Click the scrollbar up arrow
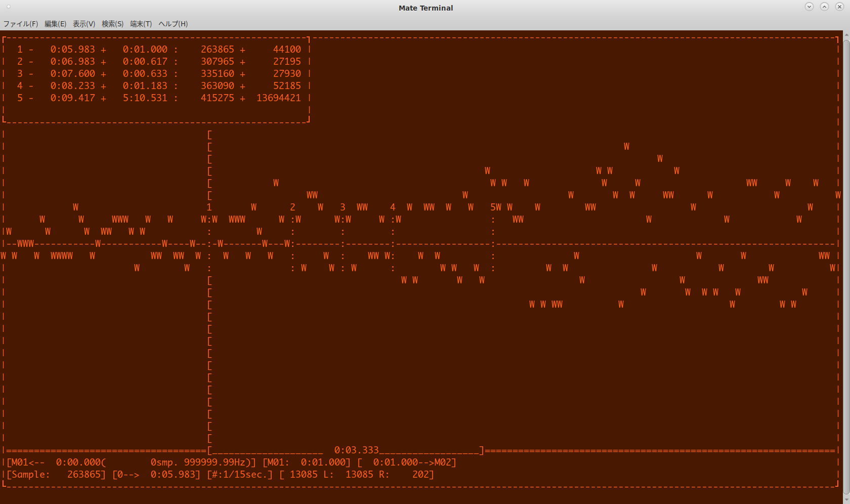 coord(846,35)
